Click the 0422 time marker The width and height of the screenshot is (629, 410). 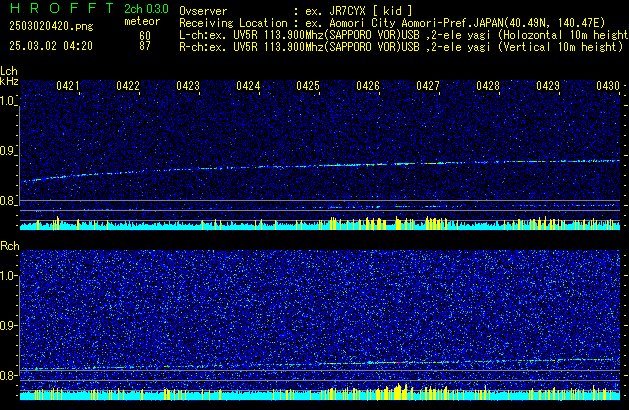(128, 86)
